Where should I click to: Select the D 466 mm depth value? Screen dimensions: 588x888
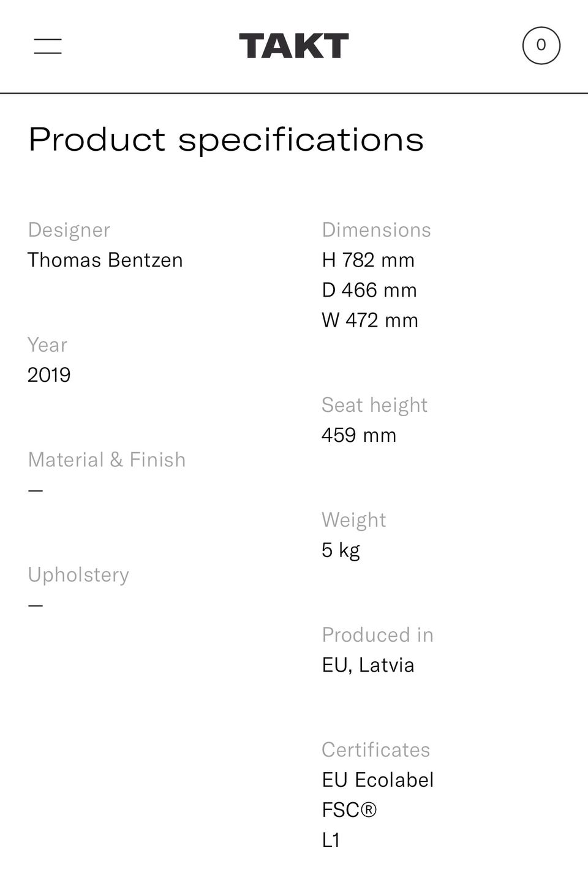coord(369,290)
